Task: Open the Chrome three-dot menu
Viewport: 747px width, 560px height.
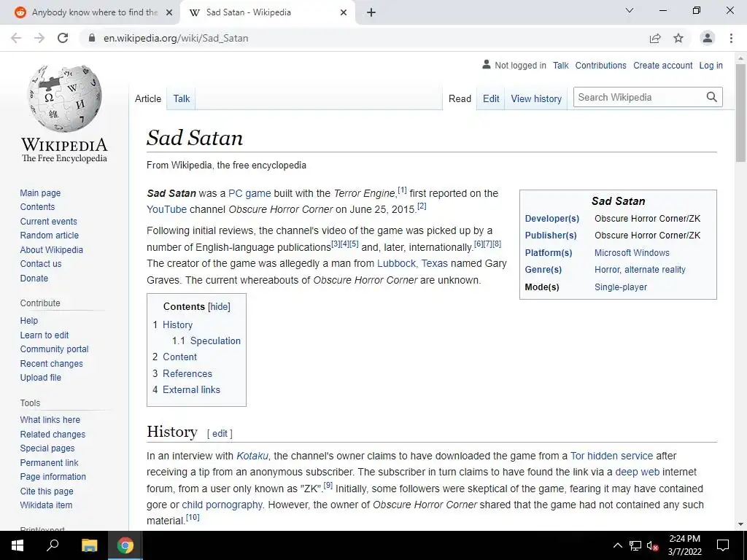Action: 731,38
